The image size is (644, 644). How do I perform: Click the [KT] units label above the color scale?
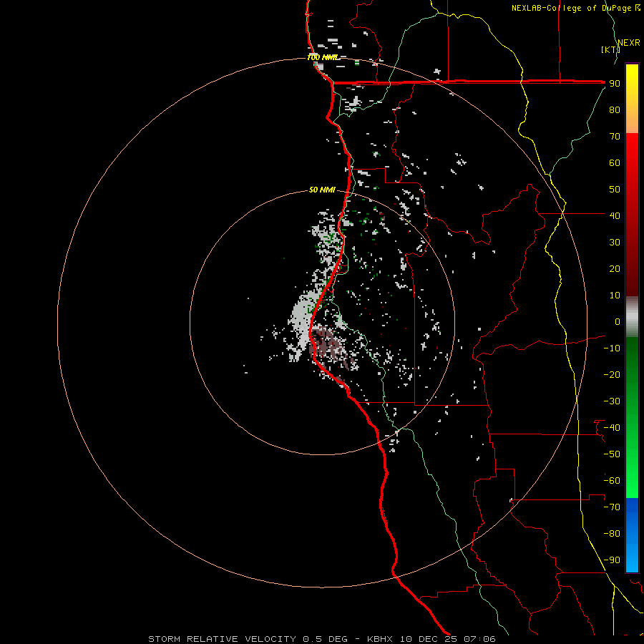click(610, 49)
